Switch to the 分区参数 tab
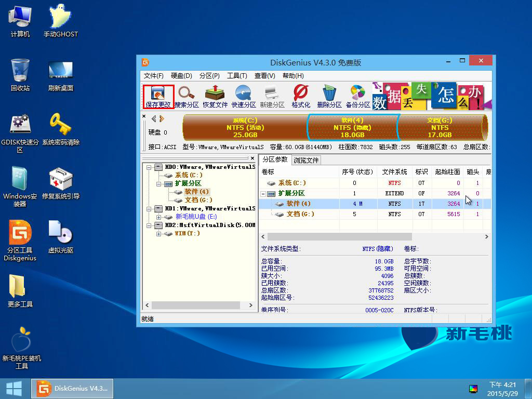This screenshot has width=532, height=399. (275, 159)
